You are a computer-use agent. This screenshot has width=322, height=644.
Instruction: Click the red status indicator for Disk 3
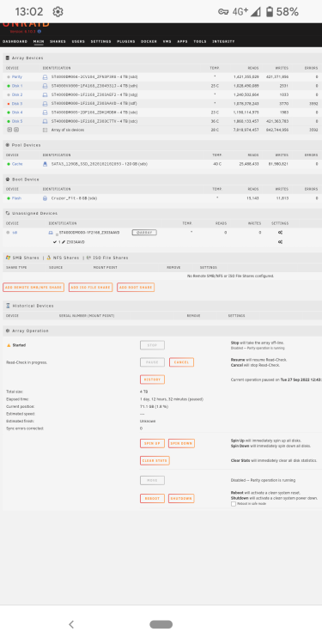[x=9, y=104]
